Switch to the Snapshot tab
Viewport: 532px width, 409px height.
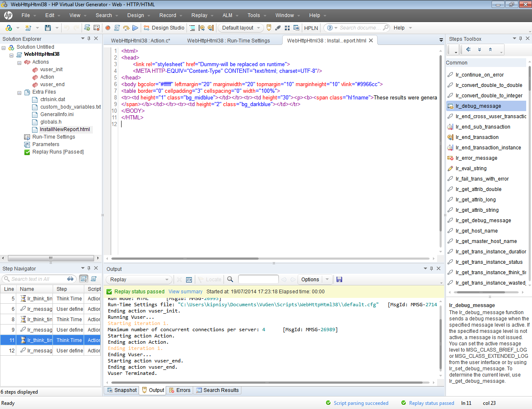(122, 390)
